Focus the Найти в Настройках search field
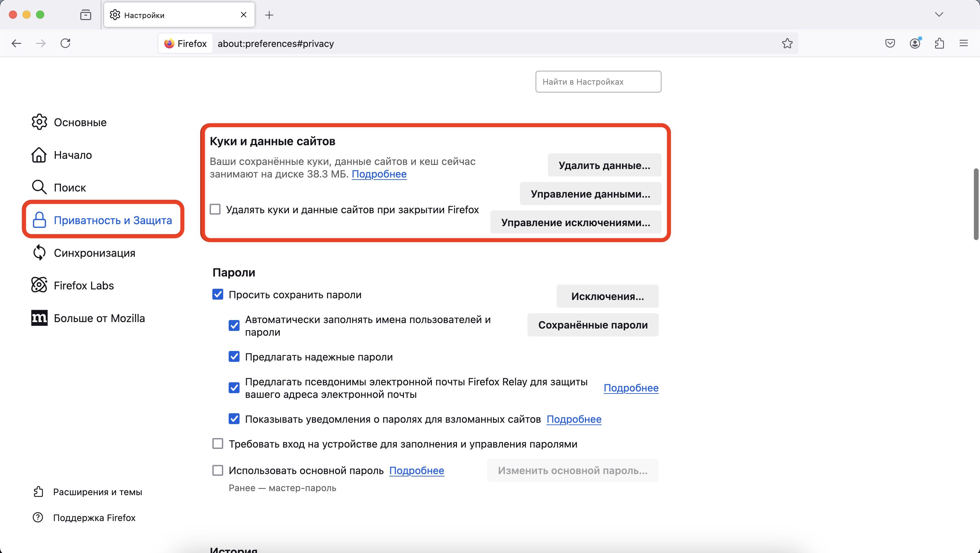 pyautogui.click(x=599, y=81)
